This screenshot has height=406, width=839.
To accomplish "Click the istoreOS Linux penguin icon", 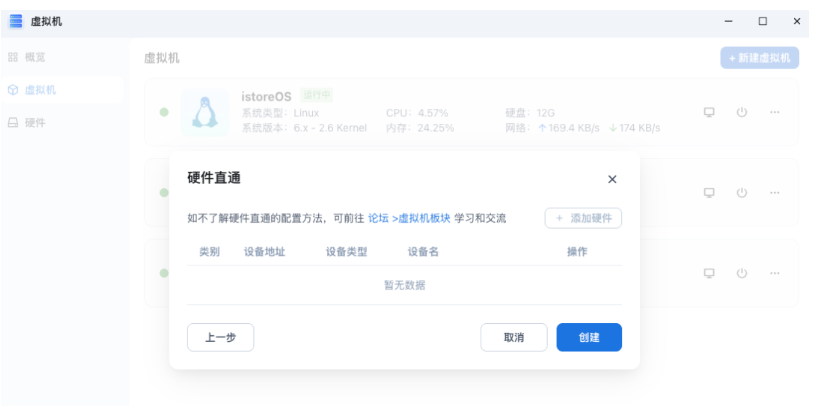I will 205,112.
